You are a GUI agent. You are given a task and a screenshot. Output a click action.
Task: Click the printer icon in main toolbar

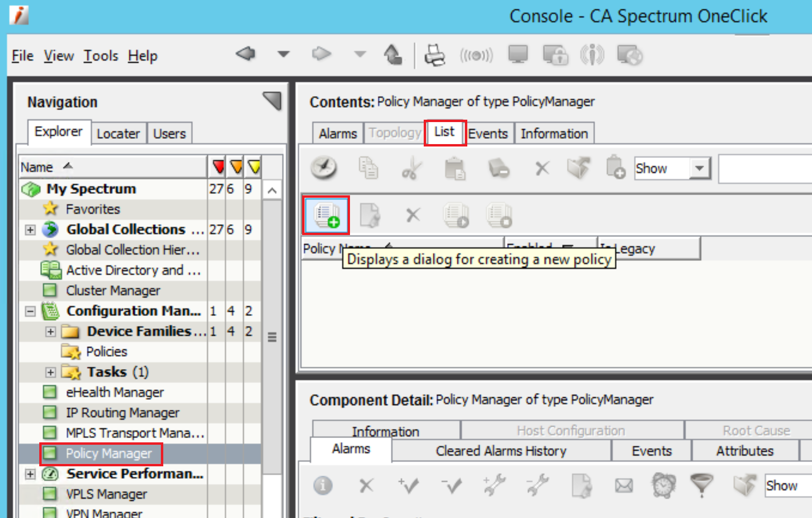click(x=435, y=55)
